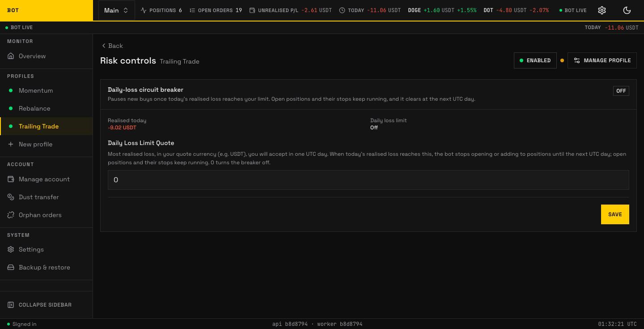
Task: Go to sidebar Settings page
Action: (47, 249)
